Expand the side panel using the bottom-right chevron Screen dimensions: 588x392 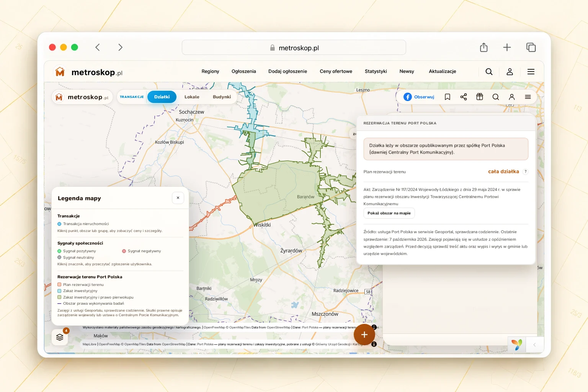(x=534, y=345)
